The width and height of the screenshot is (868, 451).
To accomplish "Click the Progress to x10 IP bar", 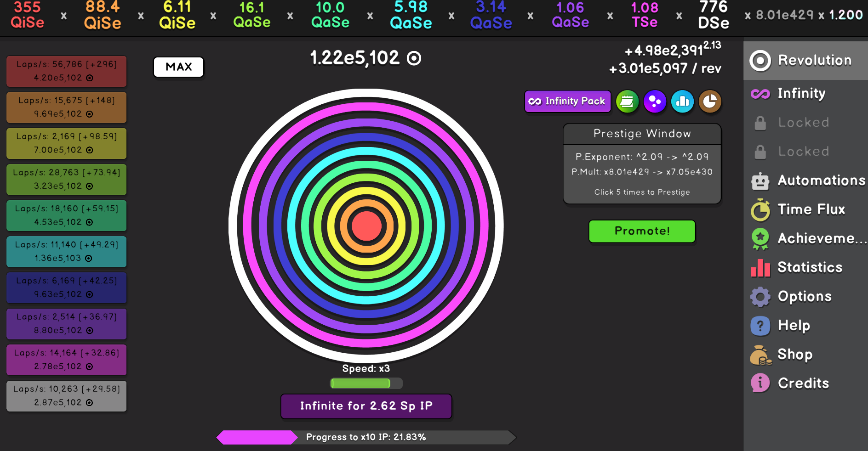I will 366,437.
